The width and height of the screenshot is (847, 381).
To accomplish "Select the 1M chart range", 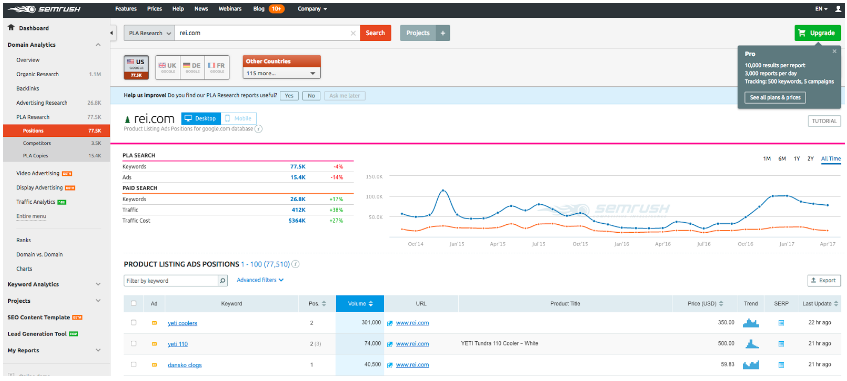I will [767, 159].
